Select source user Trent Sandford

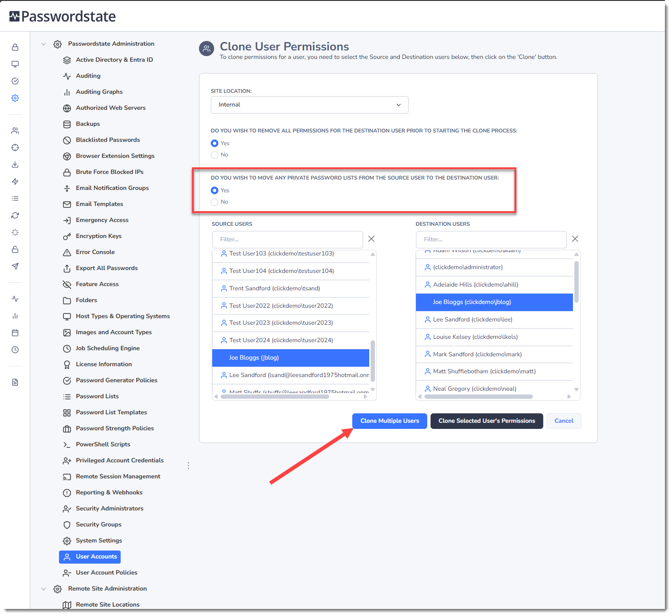290,288
